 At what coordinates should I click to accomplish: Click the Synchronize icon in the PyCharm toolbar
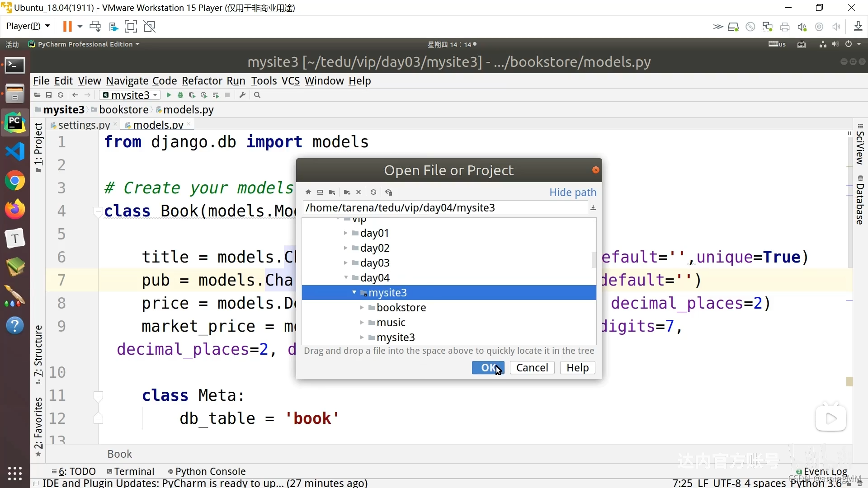[61, 95]
